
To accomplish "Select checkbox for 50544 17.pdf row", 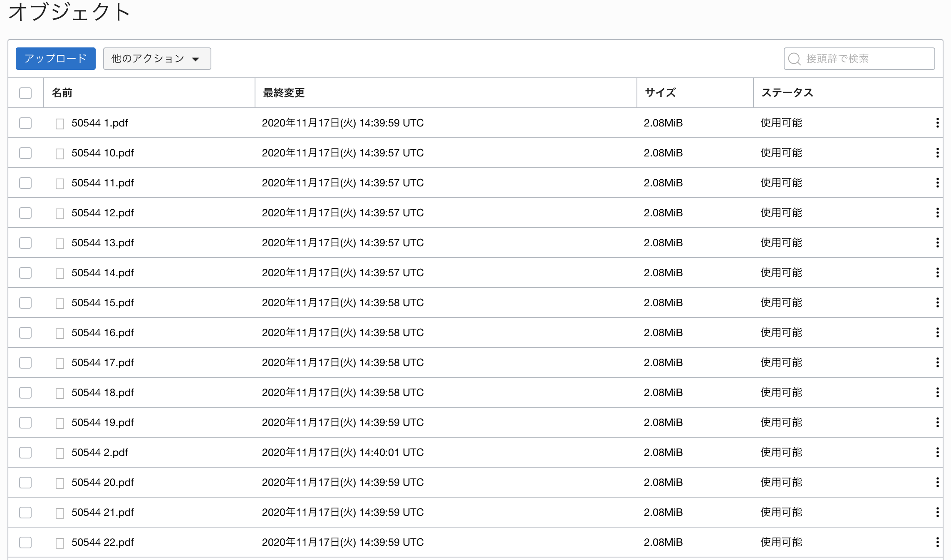I will coord(25,362).
